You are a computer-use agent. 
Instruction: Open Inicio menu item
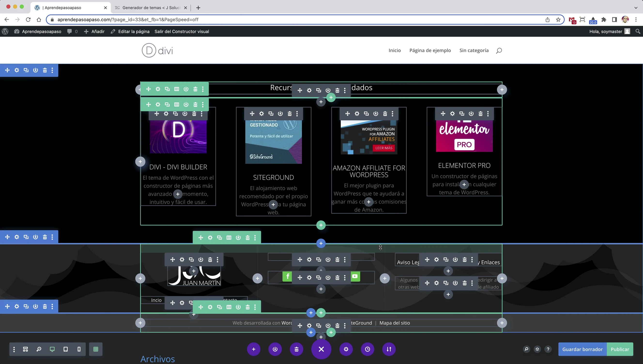(395, 50)
